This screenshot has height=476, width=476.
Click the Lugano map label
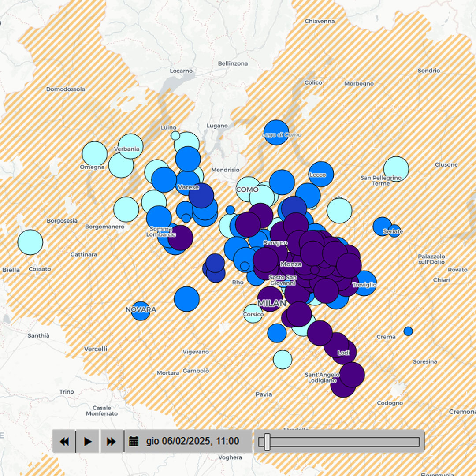(x=217, y=126)
